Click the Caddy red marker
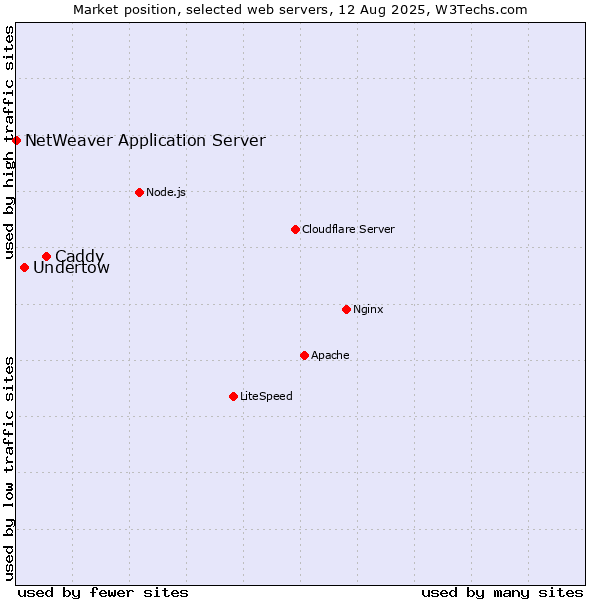Screen dimensions: 600x600 47,256
